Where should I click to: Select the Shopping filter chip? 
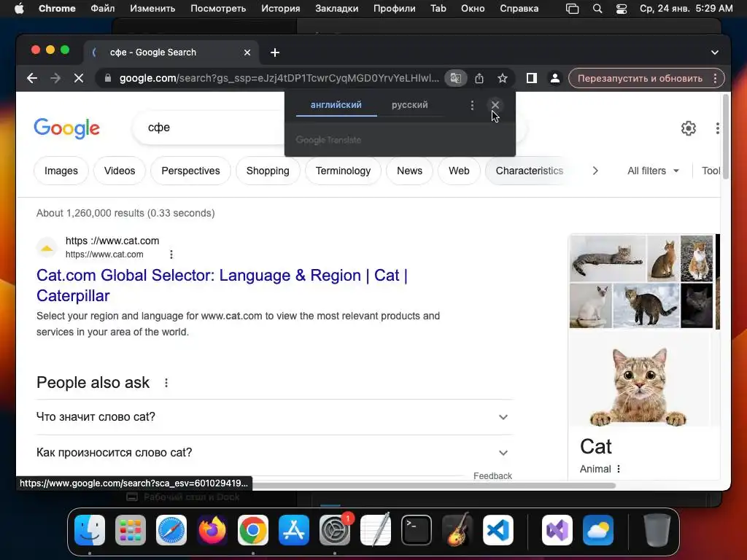click(268, 171)
